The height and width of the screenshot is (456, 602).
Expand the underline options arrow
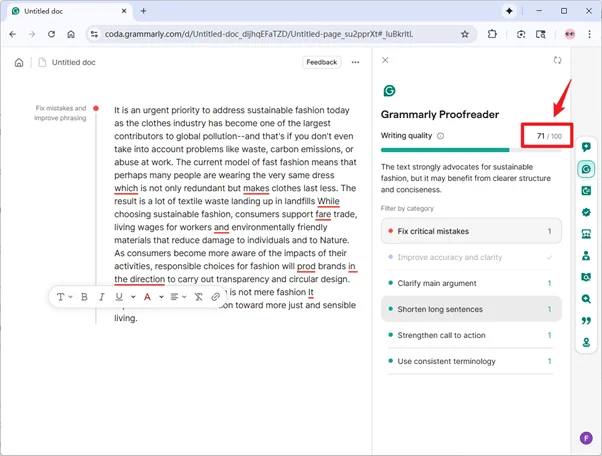[133, 297]
